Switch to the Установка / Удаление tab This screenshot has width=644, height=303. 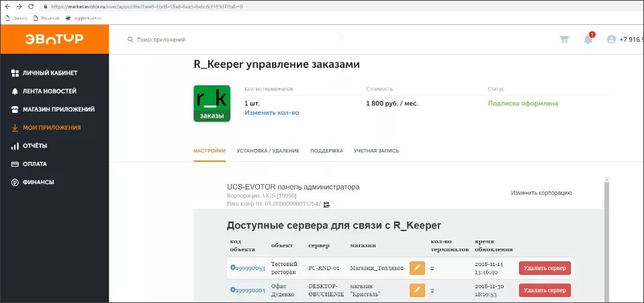[x=268, y=151]
